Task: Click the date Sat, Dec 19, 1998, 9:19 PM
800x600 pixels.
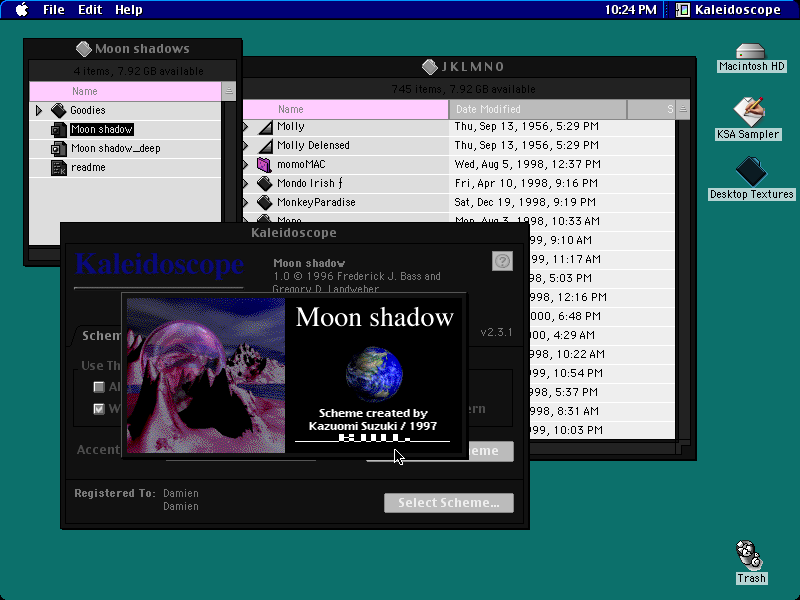Action: [525, 202]
